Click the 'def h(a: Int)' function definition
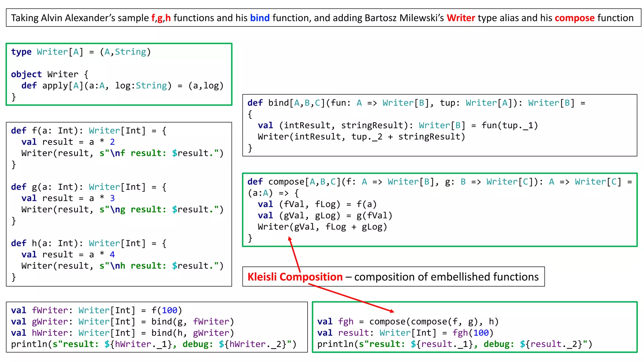Screen dimensions: 644x362 click(89, 243)
